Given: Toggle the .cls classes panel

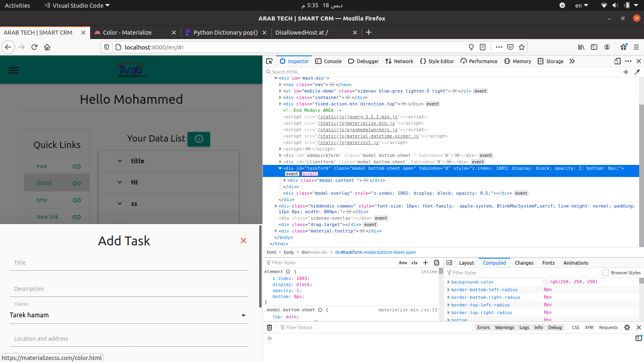Looking at the screenshot, I should 414,263.
